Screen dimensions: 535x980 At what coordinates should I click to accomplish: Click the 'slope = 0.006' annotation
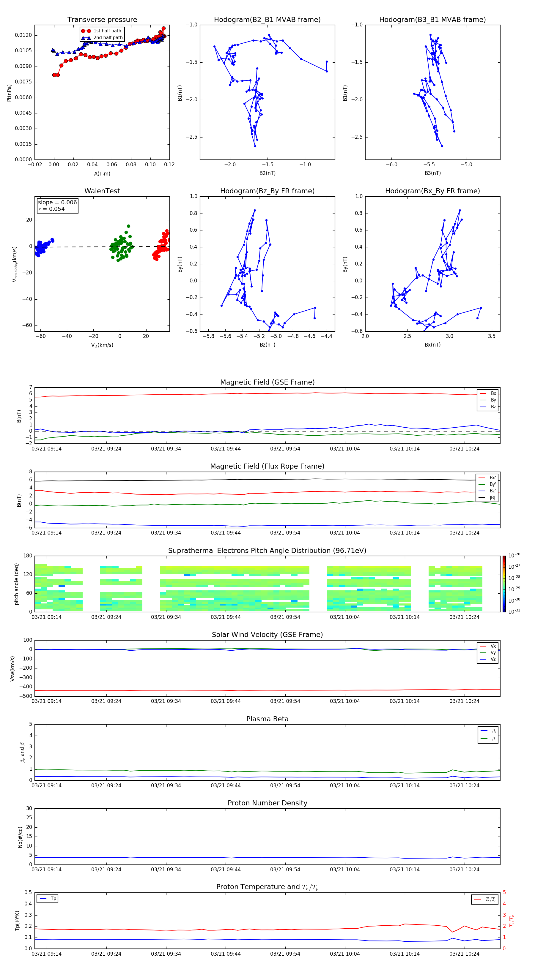(57, 203)
